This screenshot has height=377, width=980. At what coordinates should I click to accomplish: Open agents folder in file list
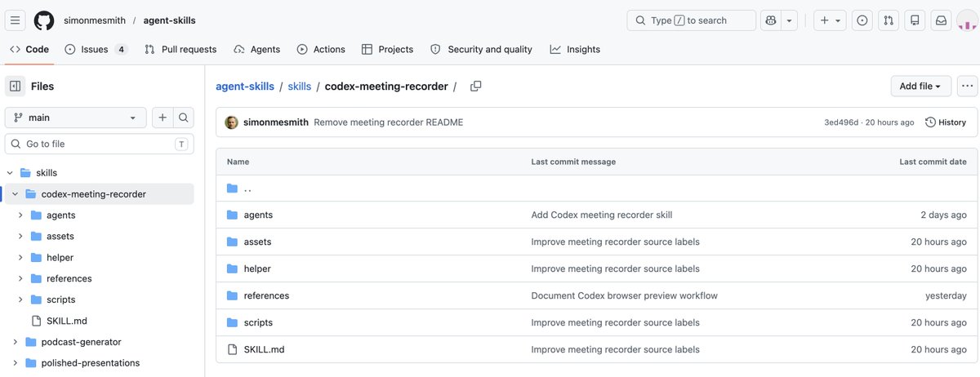[258, 215]
